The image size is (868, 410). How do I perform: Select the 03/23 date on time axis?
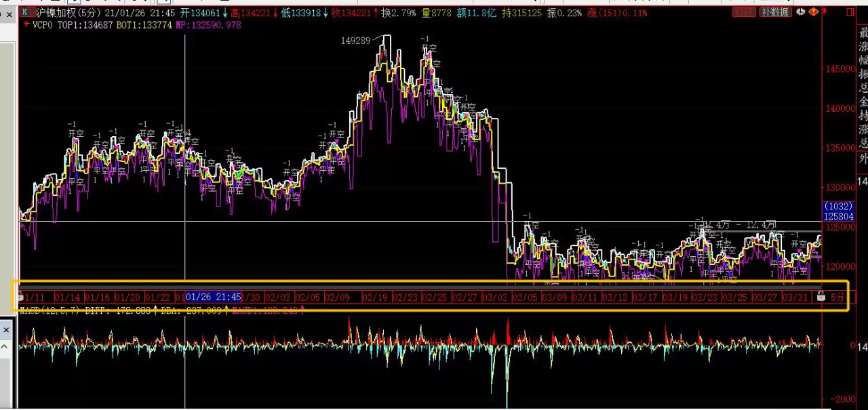[705, 297]
